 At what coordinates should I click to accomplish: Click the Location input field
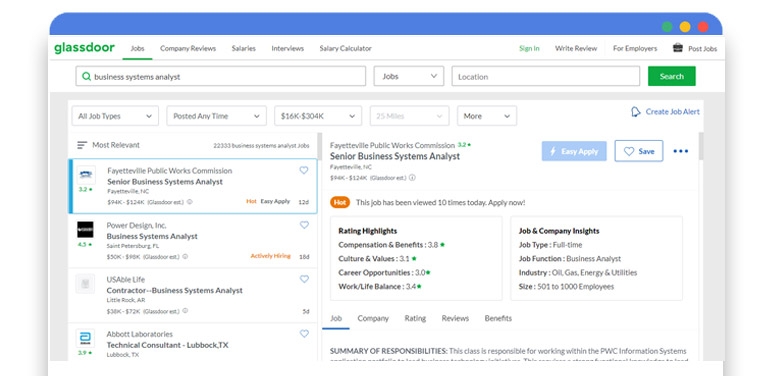[x=546, y=76]
